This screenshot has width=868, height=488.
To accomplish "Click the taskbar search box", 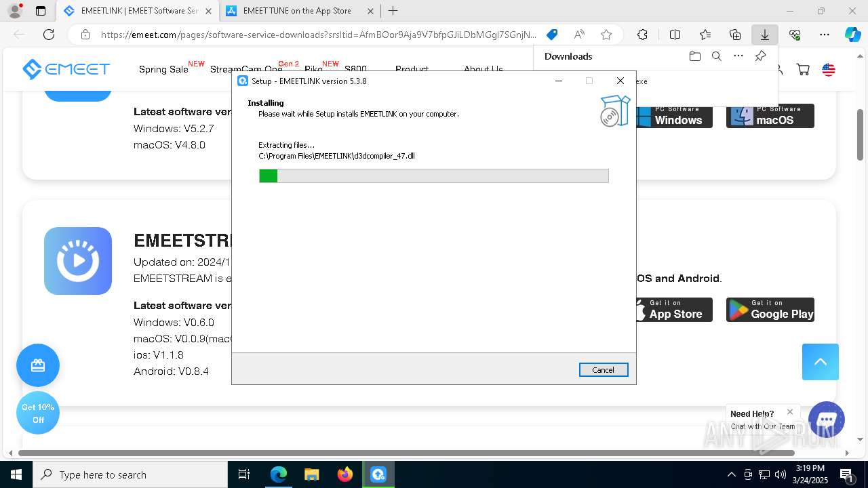I will click(130, 474).
